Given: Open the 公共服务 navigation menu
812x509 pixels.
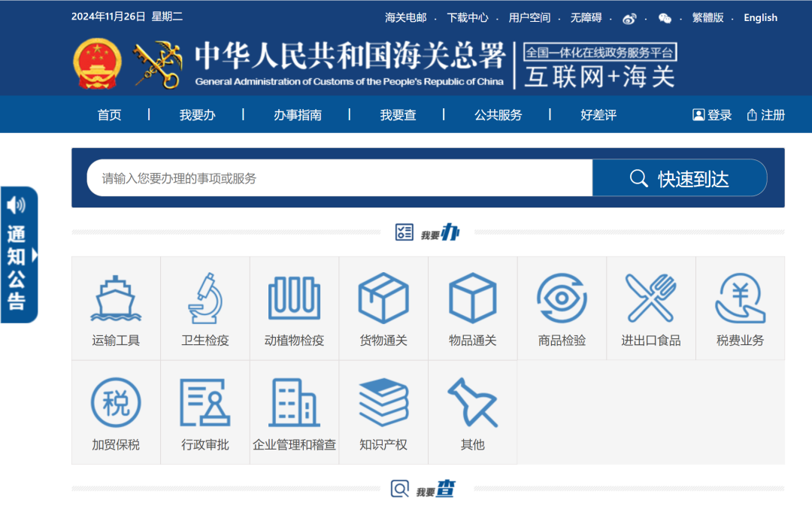Looking at the screenshot, I should [498, 115].
